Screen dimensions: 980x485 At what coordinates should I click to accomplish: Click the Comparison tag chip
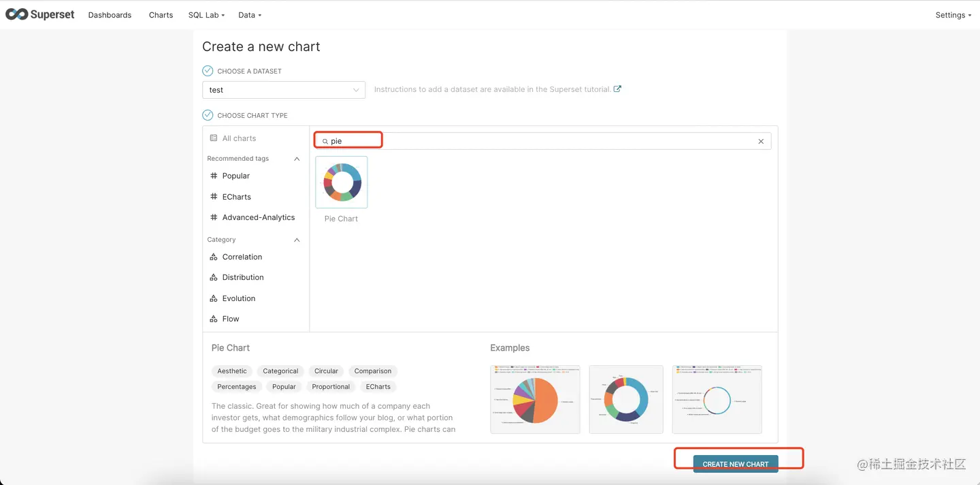(373, 371)
